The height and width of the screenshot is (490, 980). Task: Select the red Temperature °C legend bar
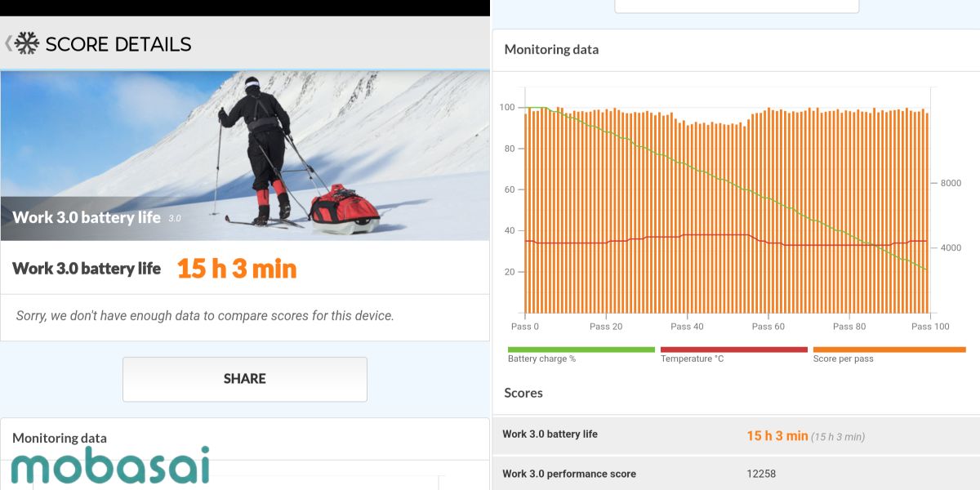(733, 350)
